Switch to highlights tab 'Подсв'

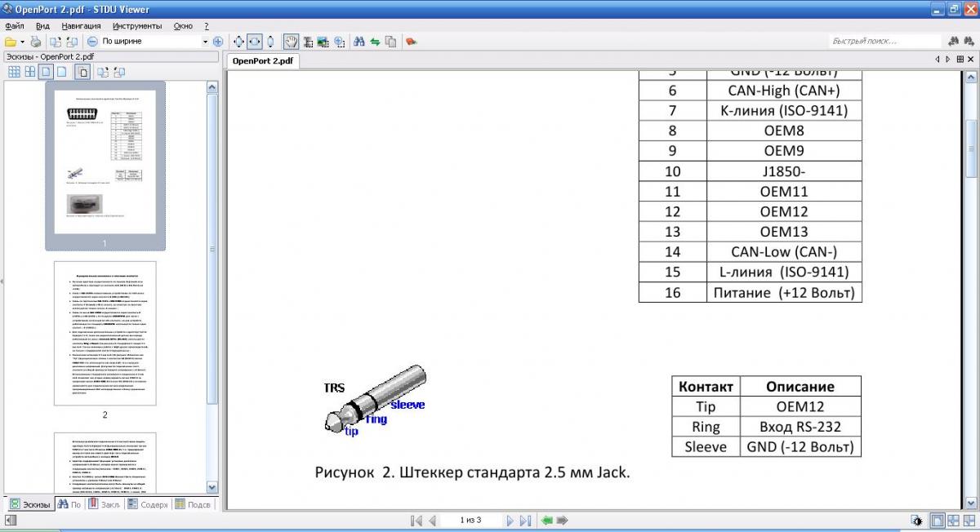tap(193, 504)
